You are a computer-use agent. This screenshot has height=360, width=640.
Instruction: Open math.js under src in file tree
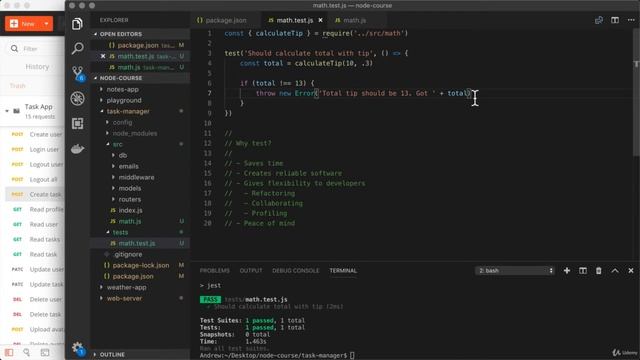coord(129,221)
